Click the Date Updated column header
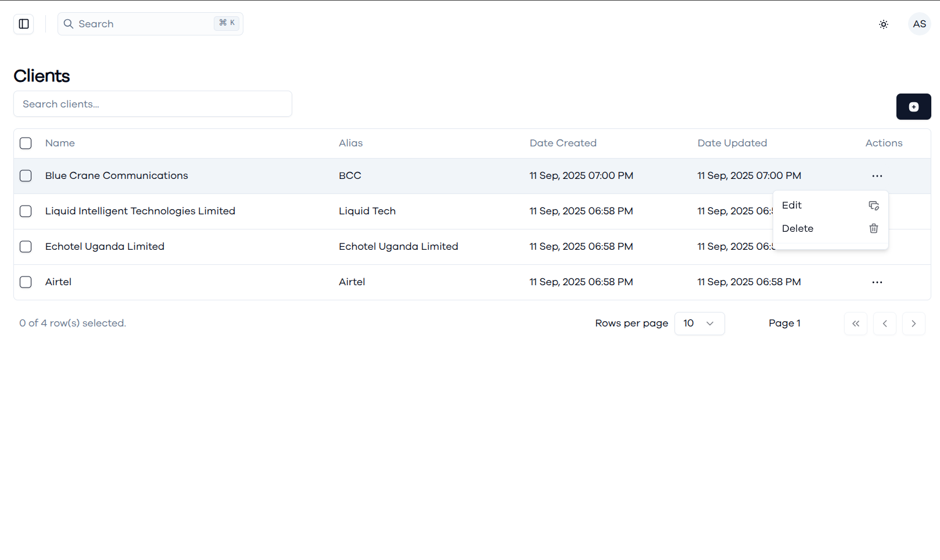 (732, 143)
